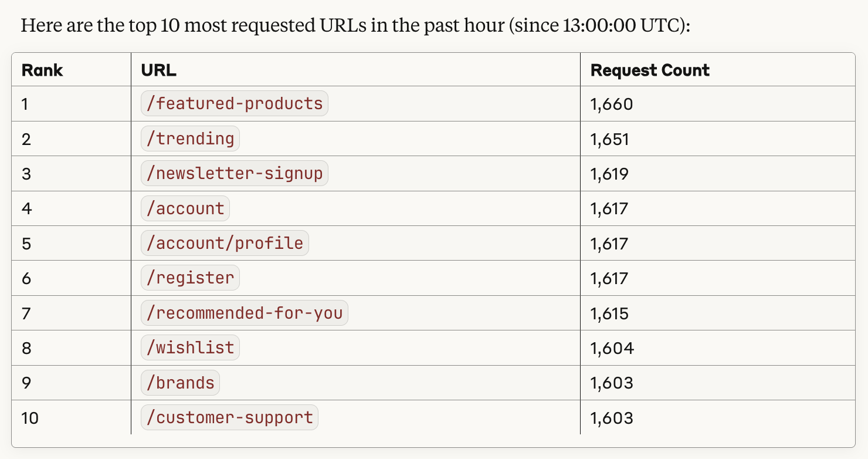The image size is (868, 459).
Task: Click the request count value 1,651
Action: (609, 139)
